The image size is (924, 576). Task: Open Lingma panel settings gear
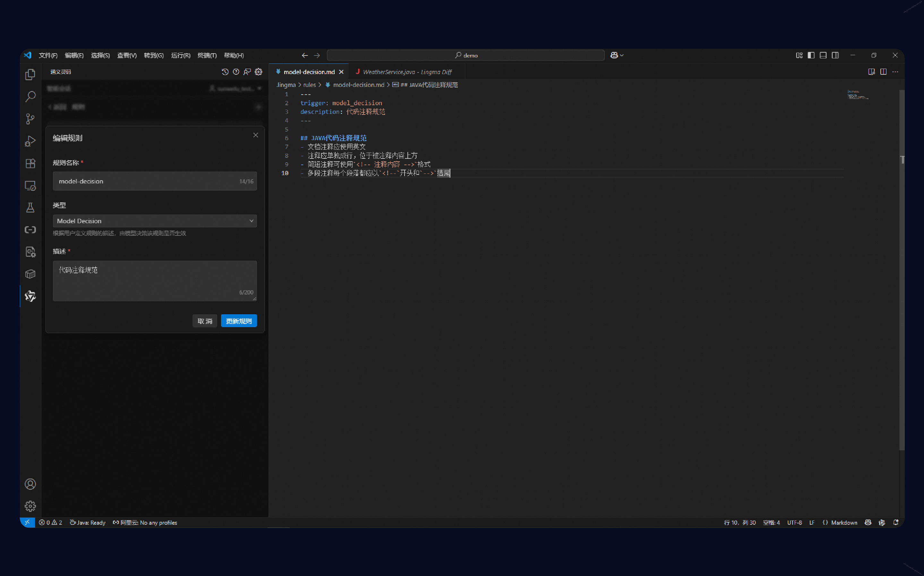[x=258, y=72]
